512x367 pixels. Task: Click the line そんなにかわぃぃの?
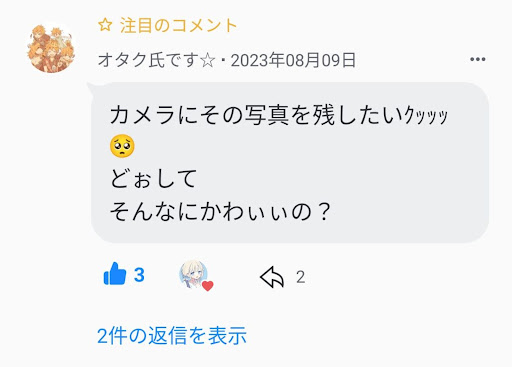coord(220,211)
